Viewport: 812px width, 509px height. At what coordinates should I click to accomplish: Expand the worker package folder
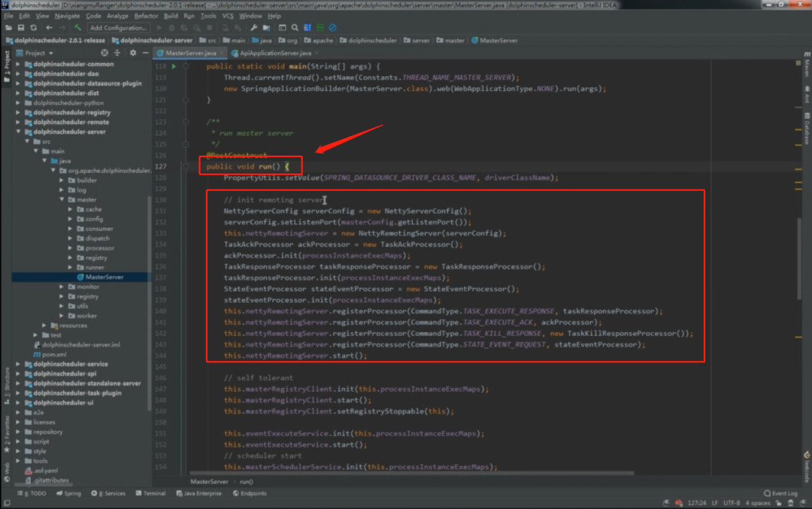pyautogui.click(x=62, y=315)
